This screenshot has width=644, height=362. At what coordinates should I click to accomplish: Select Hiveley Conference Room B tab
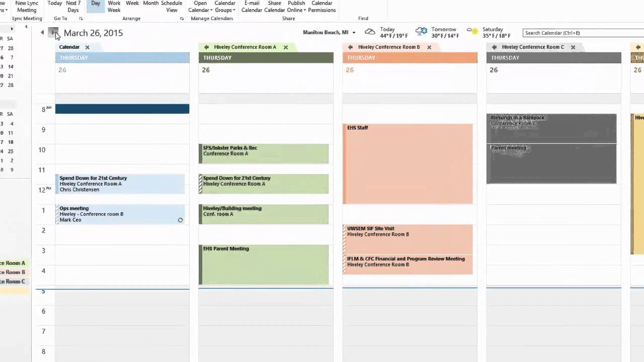389,47
